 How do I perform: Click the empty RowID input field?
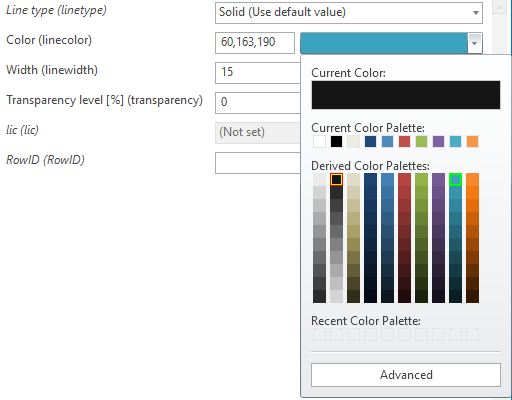tap(258, 163)
